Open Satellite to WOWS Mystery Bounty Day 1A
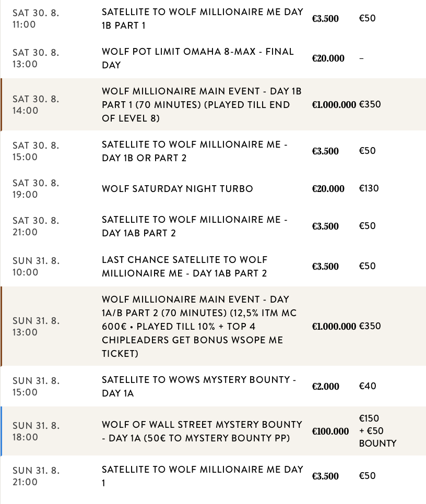The width and height of the screenshot is (426, 504). (198, 387)
